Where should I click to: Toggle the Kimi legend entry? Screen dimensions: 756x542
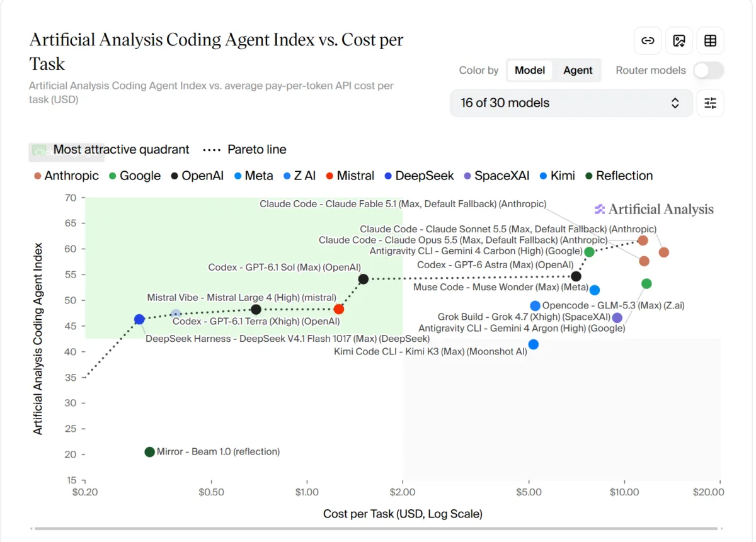tap(557, 176)
